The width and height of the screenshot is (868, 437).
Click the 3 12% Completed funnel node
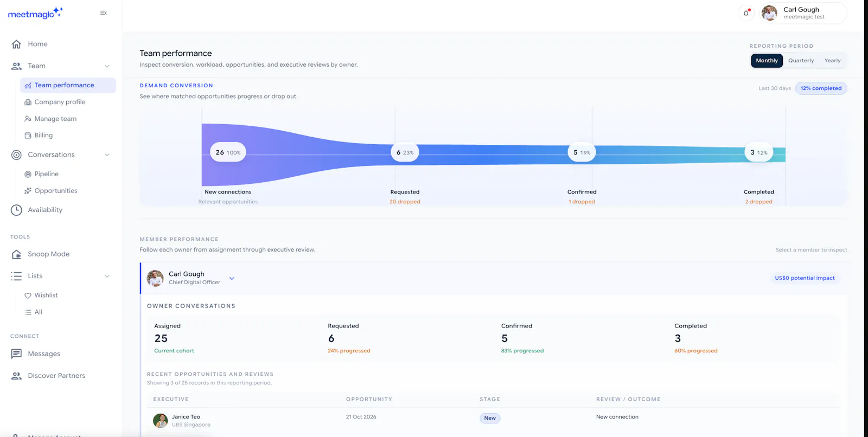coord(758,152)
